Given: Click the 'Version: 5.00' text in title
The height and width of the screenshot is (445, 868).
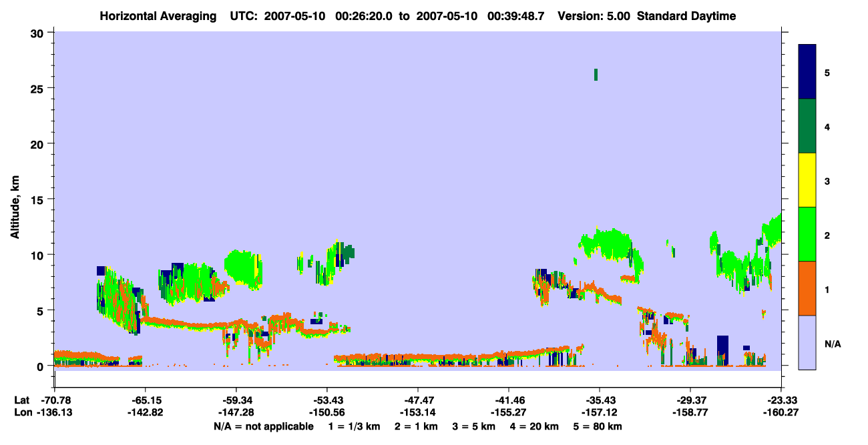Looking at the screenshot, I should [x=594, y=16].
